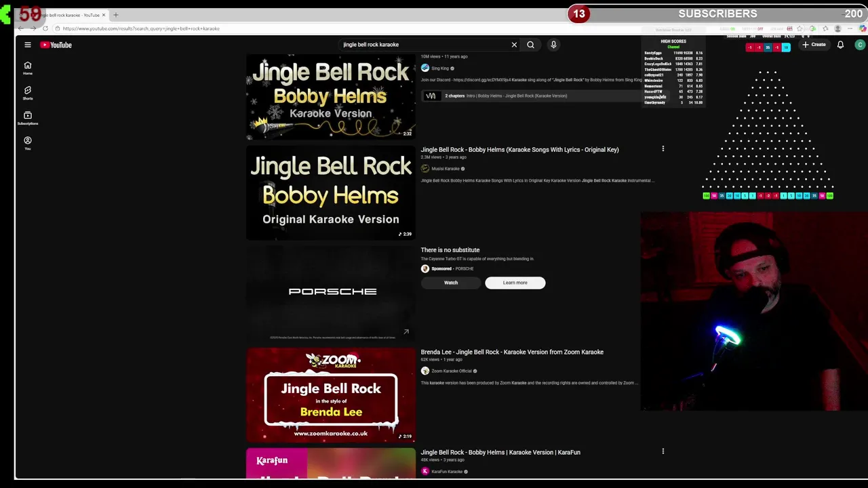Open the YouTube hamburger guide menu
Viewport: 868px width, 488px height.
pyautogui.click(x=28, y=45)
